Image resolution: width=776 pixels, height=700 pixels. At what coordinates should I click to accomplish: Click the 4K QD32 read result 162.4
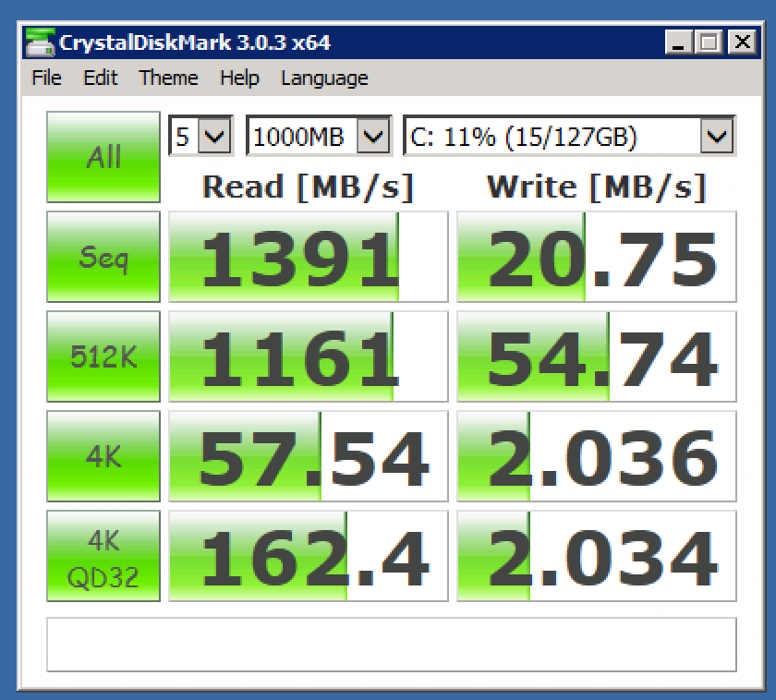pos(308,556)
